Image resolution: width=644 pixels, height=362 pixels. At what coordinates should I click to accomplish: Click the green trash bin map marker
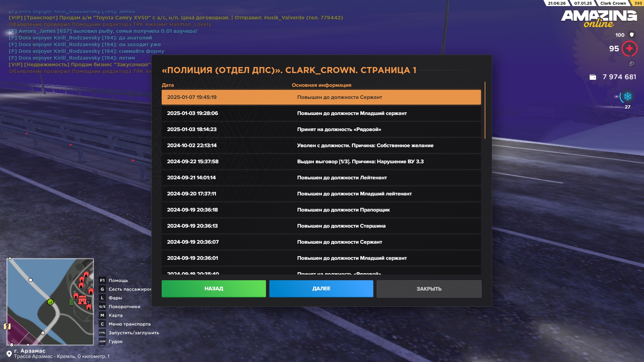[x=71, y=302]
